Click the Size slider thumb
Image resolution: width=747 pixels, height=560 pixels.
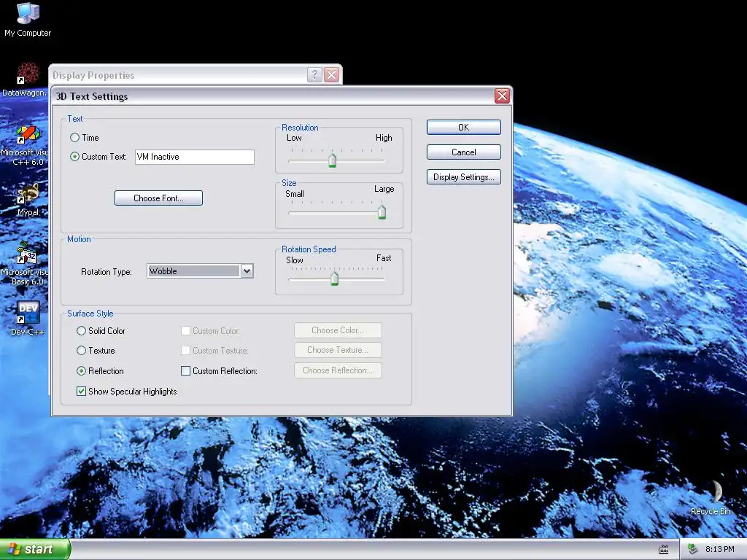(x=382, y=212)
